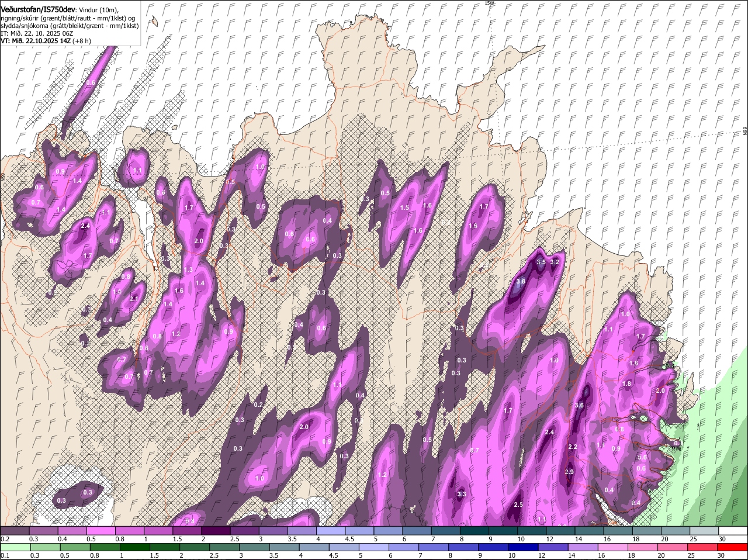748x560 pixels.
Task: Click the Veðurstofan/IS750dev map title
Action: pyautogui.click(x=38, y=9)
